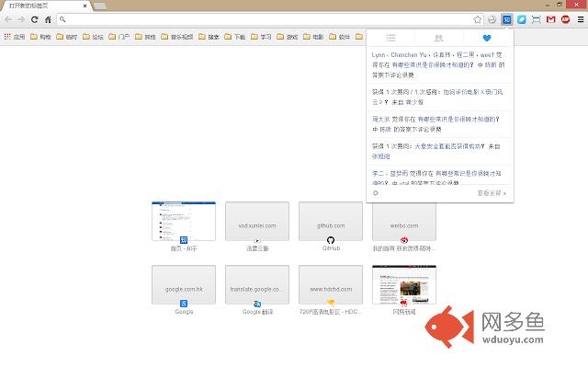Expand the 软件 bookmark folder
588x368 pixels.
(339, 37)
